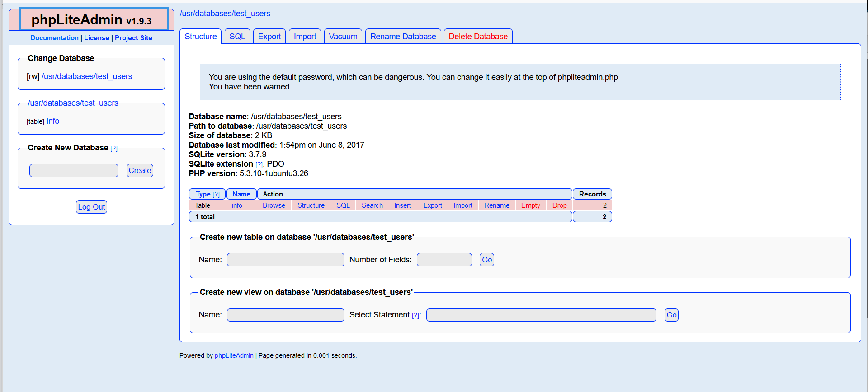868x392 pixels.
Task: Open the /usr/databases/test_users legend link in sidebar
Action: pyautogui.click(x=73, y=103)
